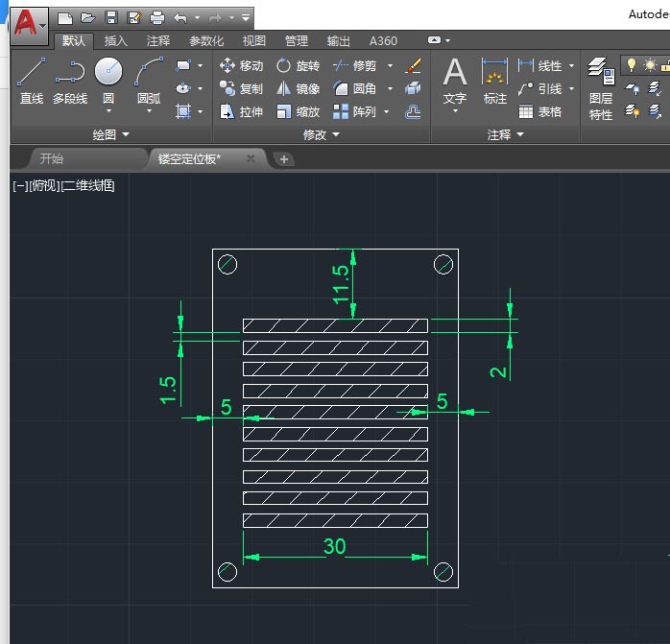Screen dimensions: 670x644
Task: Open the 阵列 (Array) dropdown arrow
Action: [x=387, y=111]
